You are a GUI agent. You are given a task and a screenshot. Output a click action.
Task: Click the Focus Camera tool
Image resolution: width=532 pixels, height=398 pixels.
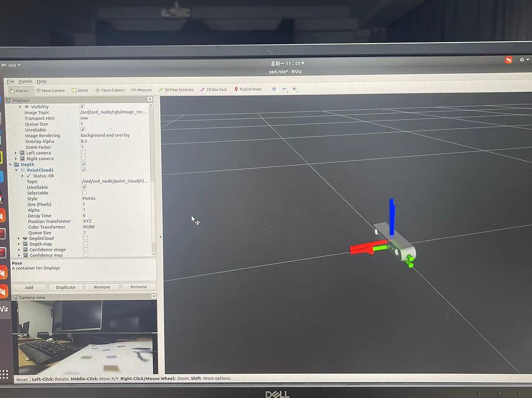(x=110, y=90)
